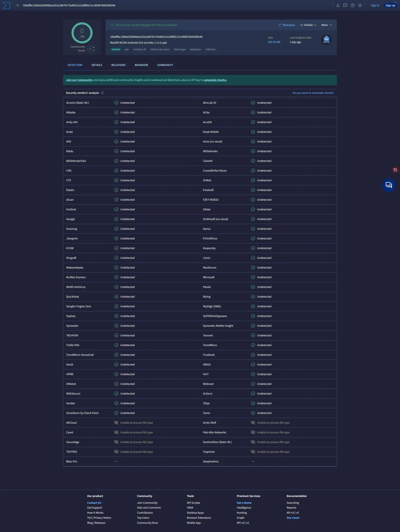Open the floating blue chat button
Viewport: 400px width, 532px height.
coord(388,185)
